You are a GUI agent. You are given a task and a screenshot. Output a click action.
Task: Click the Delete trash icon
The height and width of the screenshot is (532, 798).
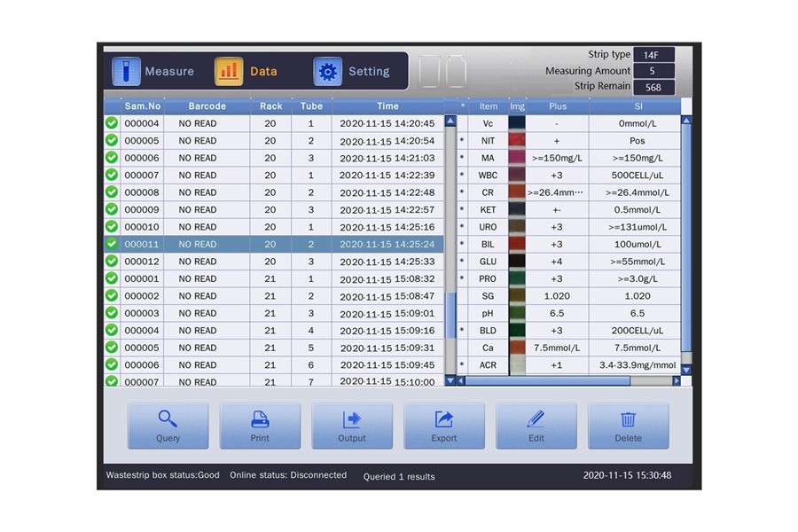628,419
